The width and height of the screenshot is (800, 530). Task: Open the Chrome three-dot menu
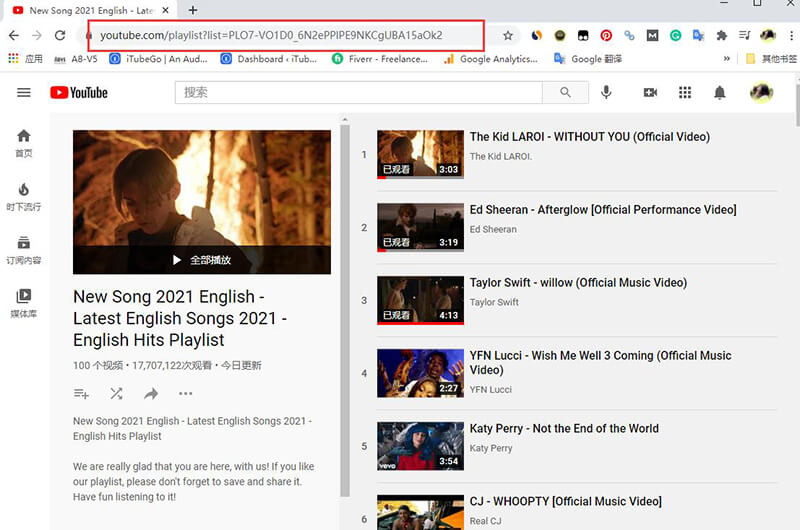coord(791,35)
